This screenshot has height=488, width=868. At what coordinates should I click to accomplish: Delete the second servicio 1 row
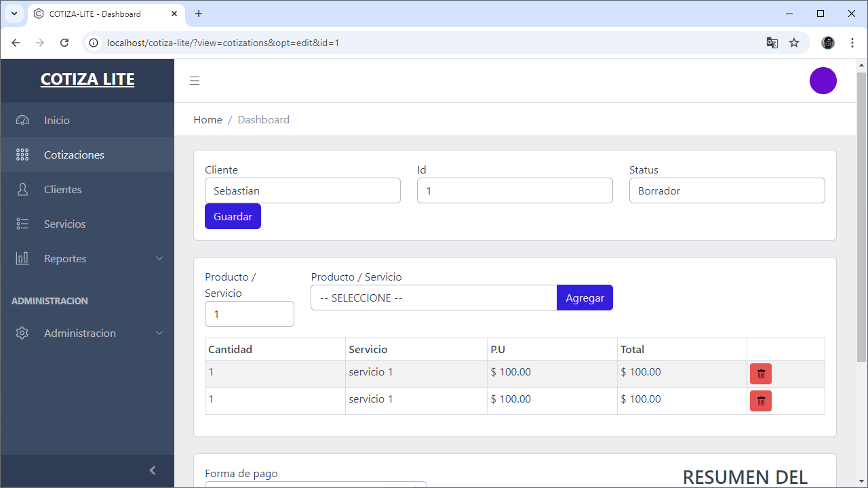coord(761,401)
